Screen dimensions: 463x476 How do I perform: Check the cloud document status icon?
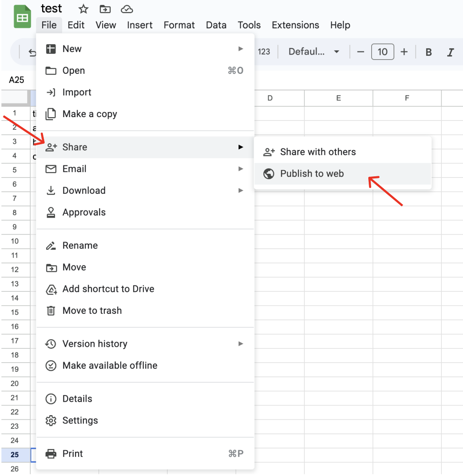tap(127, 9)
